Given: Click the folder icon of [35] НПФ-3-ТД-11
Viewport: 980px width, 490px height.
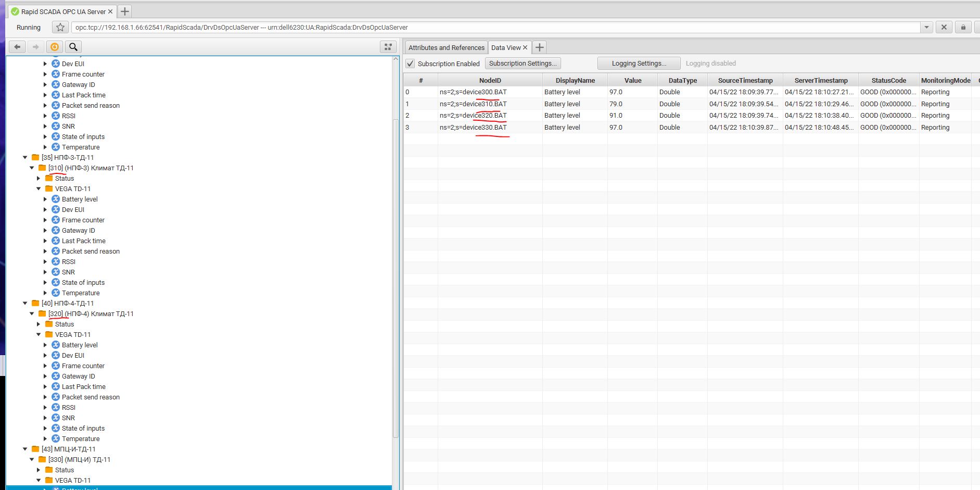Looking at the screenshot, I should (x=35, y=157).
